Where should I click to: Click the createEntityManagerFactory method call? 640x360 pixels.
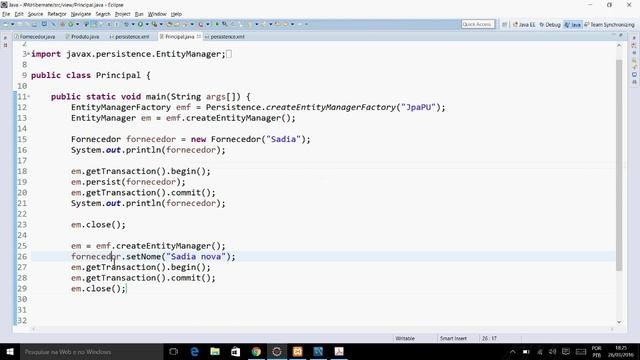pos(331,107)
